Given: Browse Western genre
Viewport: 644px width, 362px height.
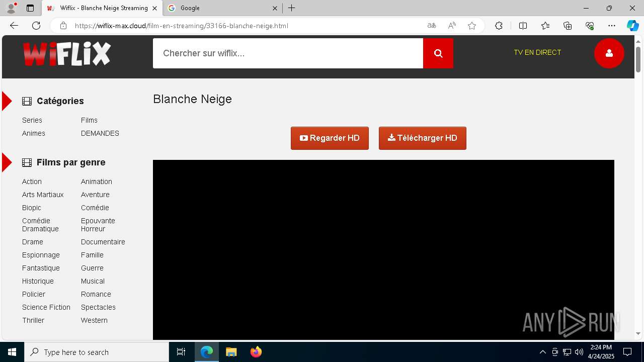Looking at the screenshot, I should [x=94, y=320].
